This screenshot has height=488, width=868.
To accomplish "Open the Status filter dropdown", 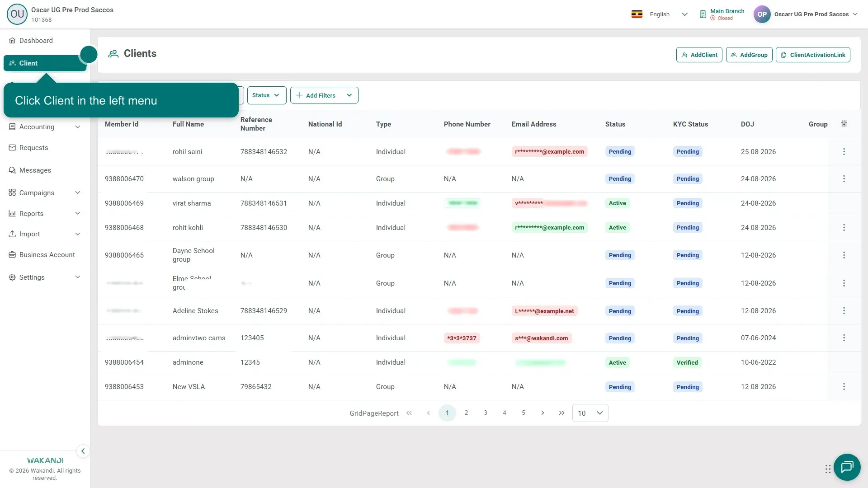I will pyautogui.click(x=267, y=95).
